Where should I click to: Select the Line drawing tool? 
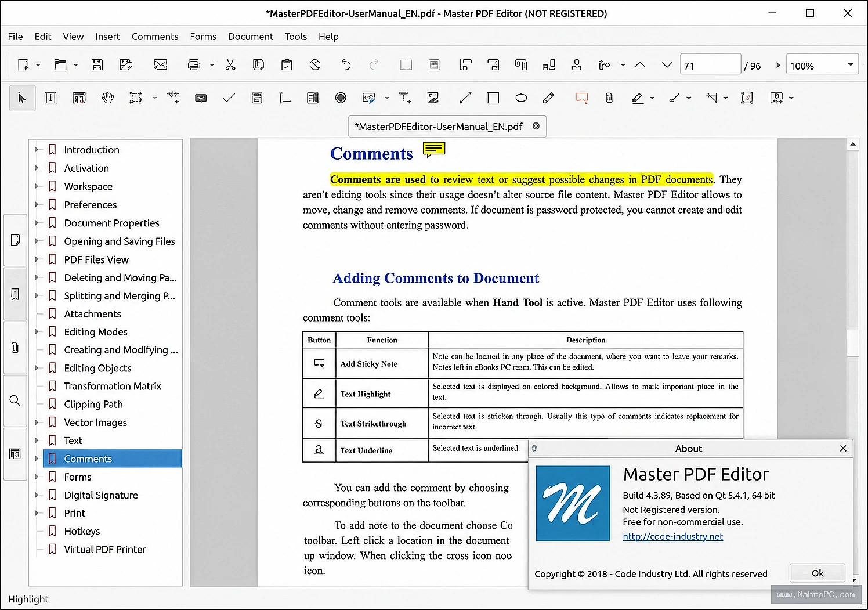pos(465,98)
